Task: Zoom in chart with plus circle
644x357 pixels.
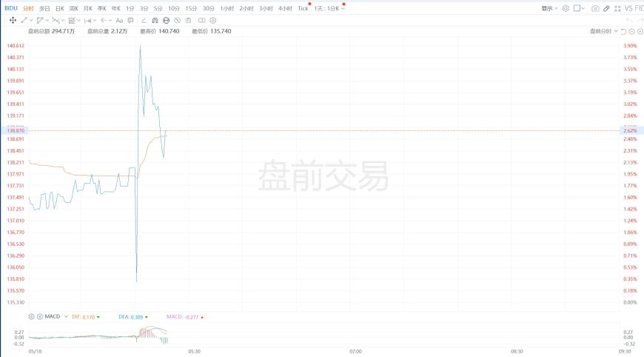Action: [x=640, y=31]
